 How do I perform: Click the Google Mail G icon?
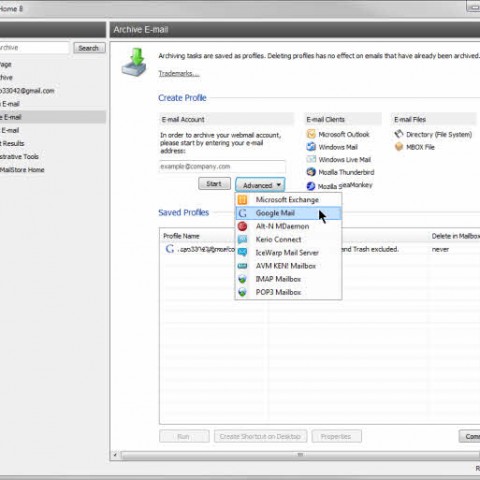[x=242, y=213]
